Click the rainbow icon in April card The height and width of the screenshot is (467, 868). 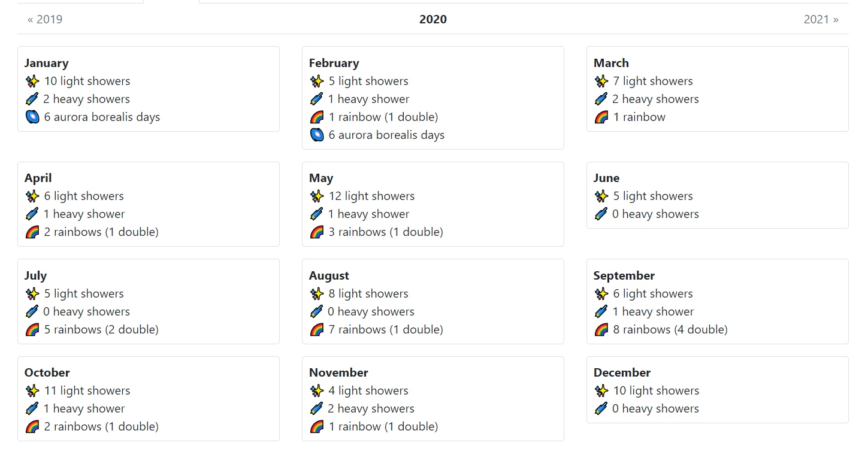coord(32,232)
